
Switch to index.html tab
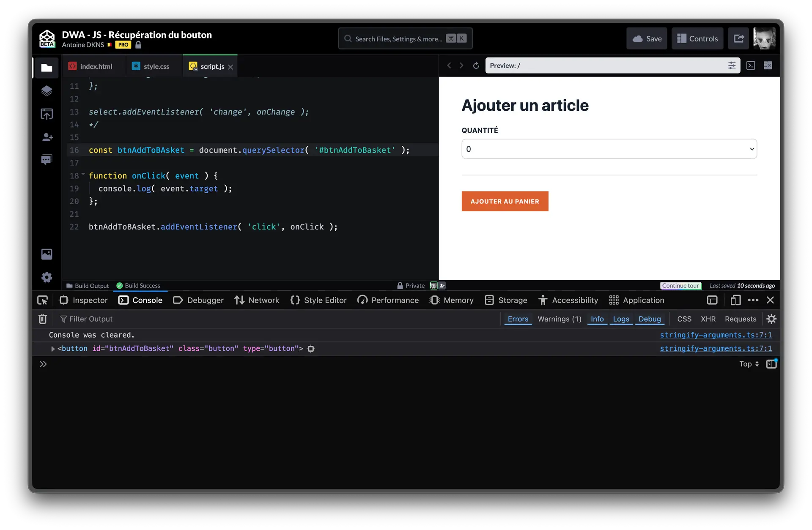[96, 66]
